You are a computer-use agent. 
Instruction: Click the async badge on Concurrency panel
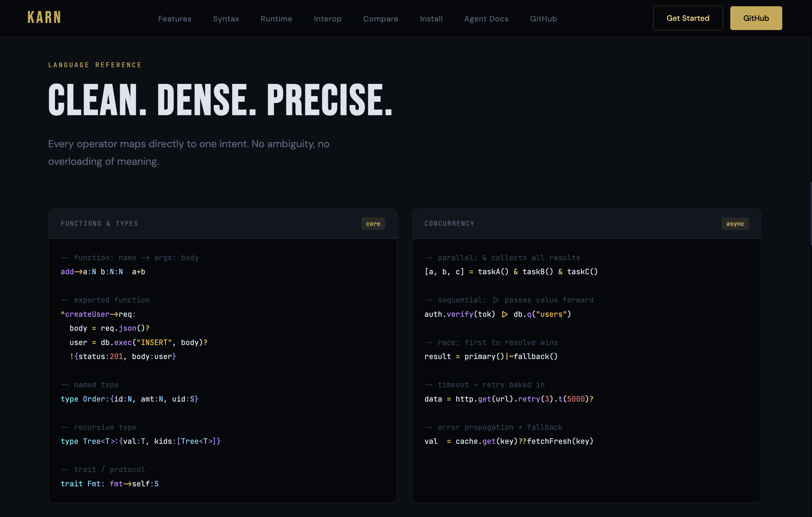[x=735, y=224]
